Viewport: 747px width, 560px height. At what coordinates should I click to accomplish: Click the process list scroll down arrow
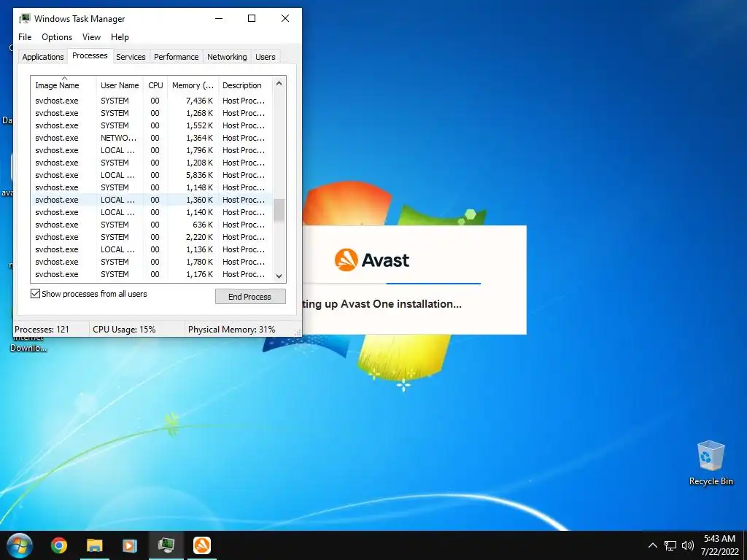pyautogui.click(x=279, y=276)
